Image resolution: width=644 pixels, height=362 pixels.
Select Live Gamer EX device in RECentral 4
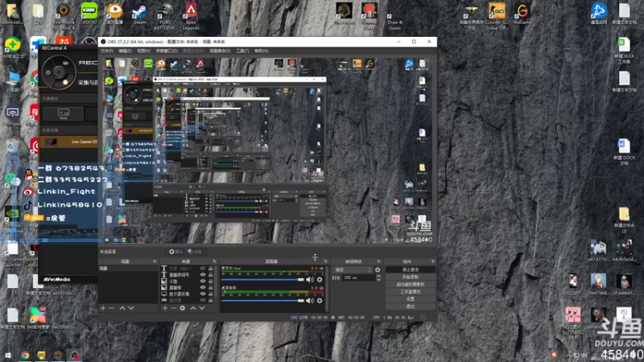pyautogui.click(x=69, y=142)
